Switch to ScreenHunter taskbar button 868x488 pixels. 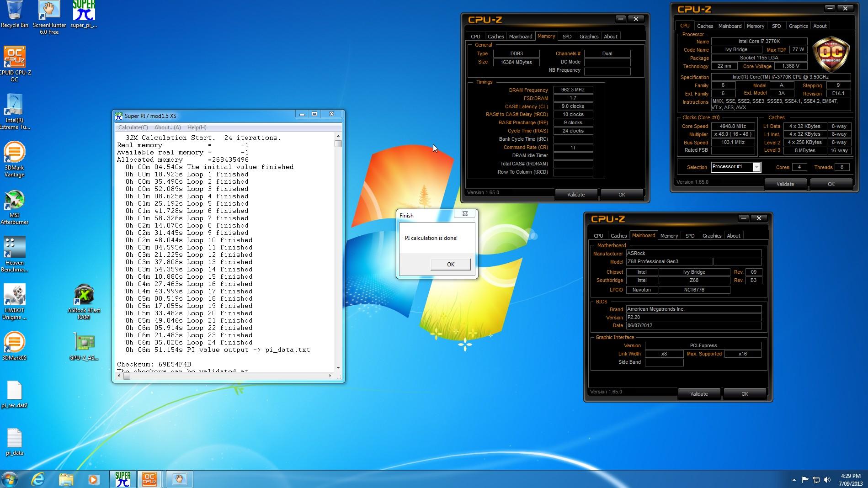point(179,479)
